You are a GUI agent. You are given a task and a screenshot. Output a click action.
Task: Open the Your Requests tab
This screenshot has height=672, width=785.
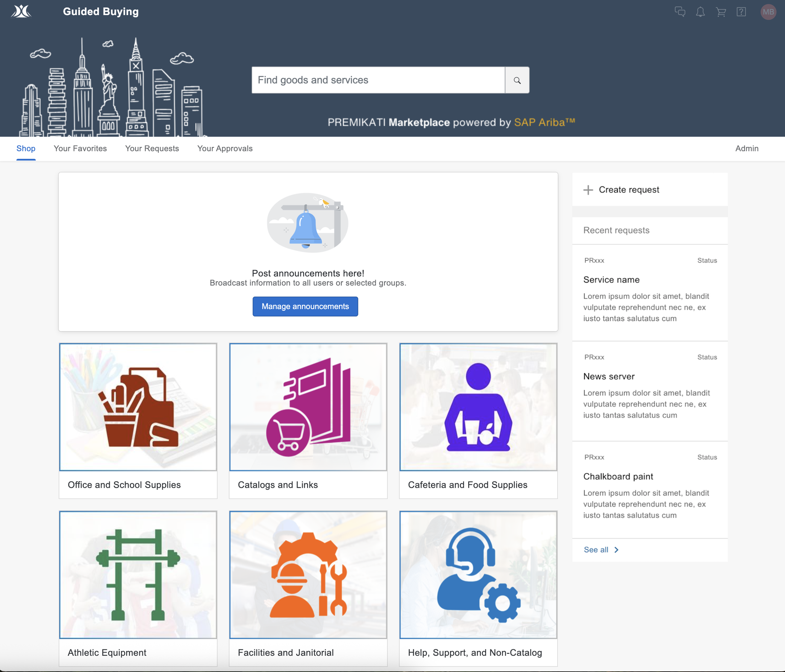click(152, 148)
